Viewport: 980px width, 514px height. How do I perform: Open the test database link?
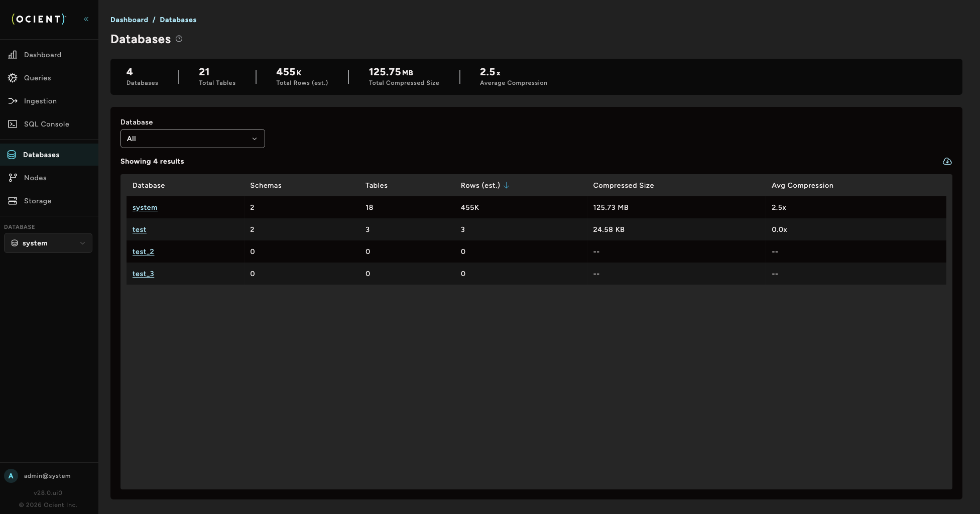coord(139,229)
